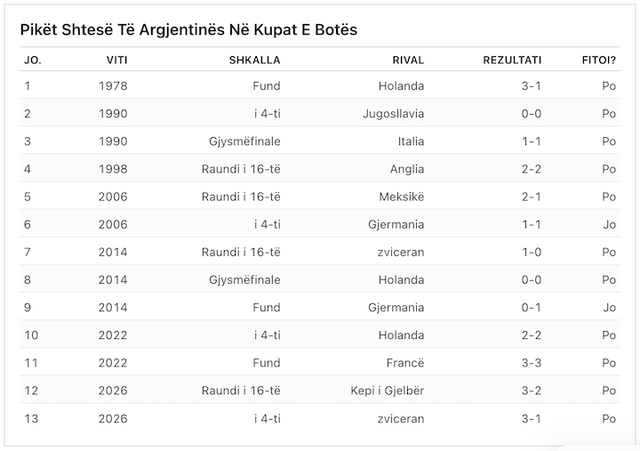Viewport: 640px width, 451px height.
Task: Click the REZULTATI column header
Action: pos(512,60)
